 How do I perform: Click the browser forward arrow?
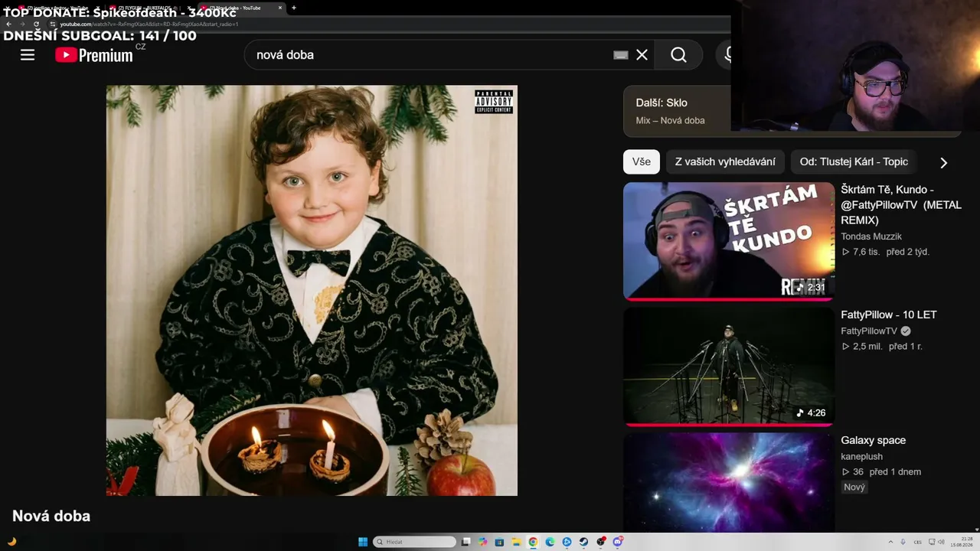[x=22, y=24]
